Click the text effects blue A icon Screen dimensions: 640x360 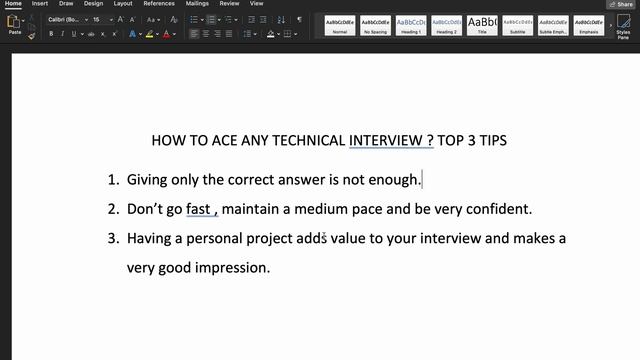point(132,34)
